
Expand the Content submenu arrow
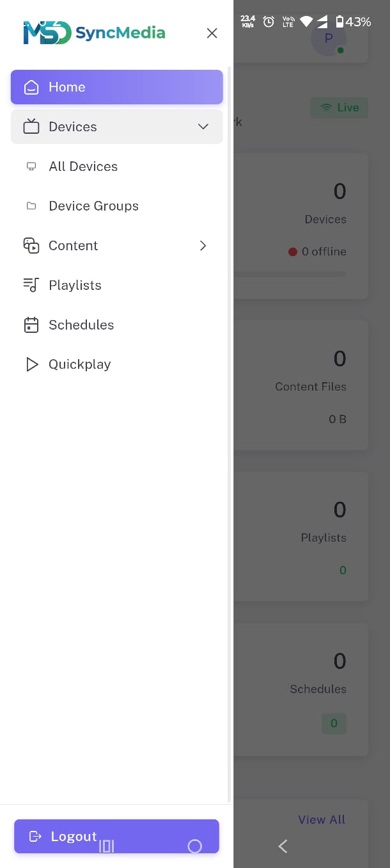203,246
